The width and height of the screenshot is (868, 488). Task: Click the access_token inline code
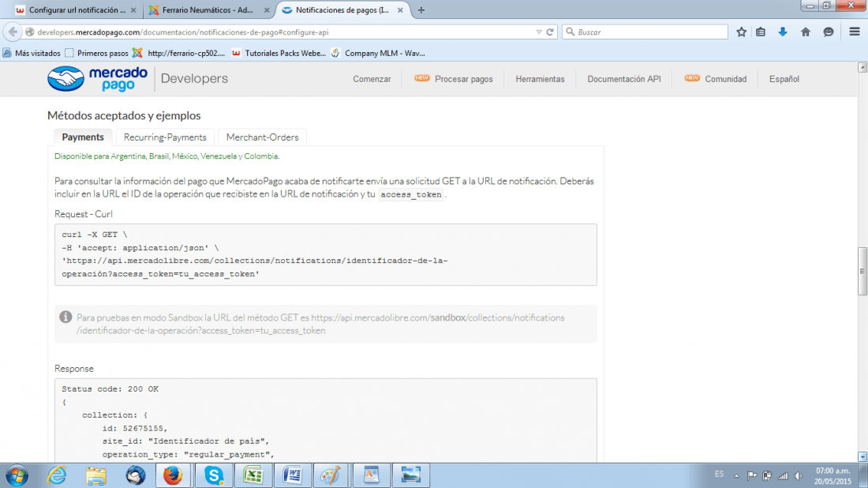[x=411, y=194]
